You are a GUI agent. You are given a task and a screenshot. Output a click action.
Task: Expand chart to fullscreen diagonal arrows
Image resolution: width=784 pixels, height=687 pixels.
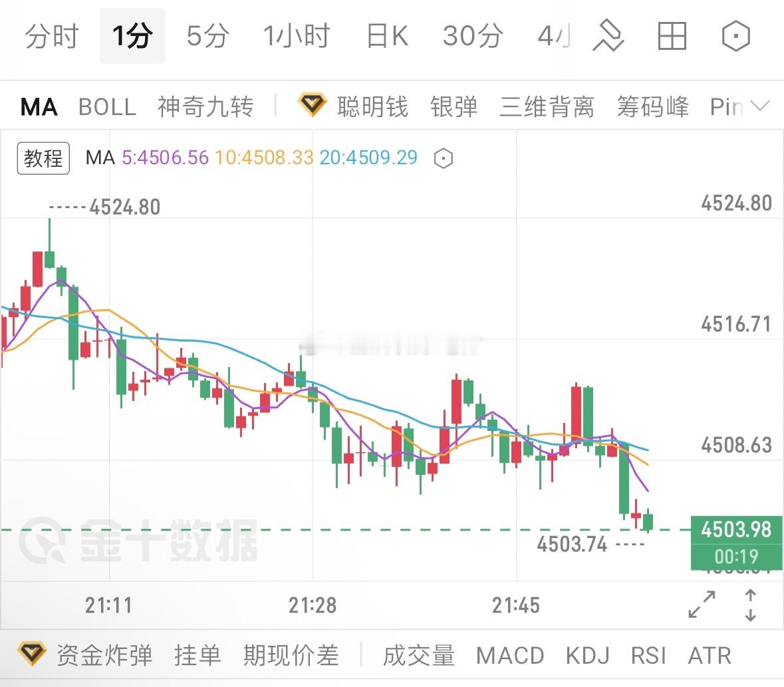click(x=702, y=605)
